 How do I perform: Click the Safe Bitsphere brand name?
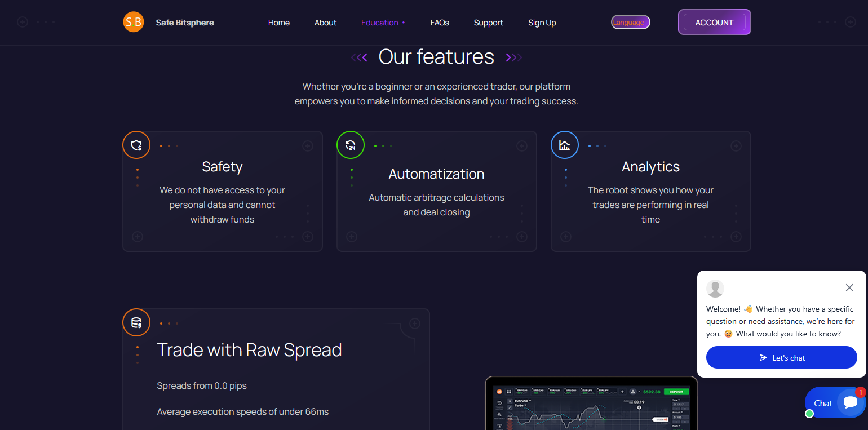(x=185, y=23)
